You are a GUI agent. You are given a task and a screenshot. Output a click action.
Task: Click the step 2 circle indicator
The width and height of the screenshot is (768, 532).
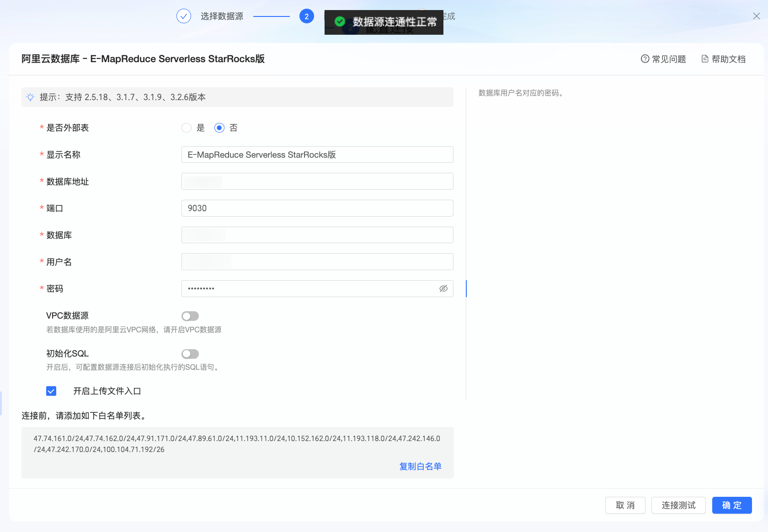[307, 16]
